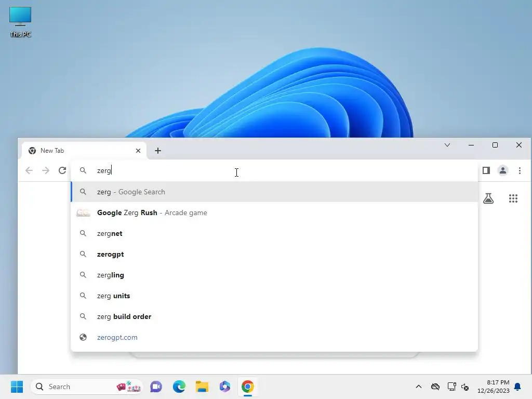The image size is (532, 399).
Task: Click magnifier icon in address bar
Action: 83,170
